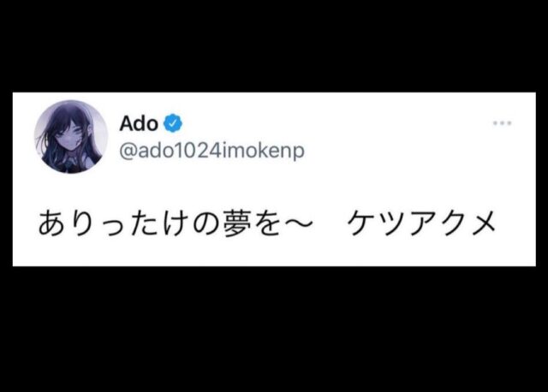The height and width of the screenshot is (392, 548).
Task: Click the hiragana を in the tweet
Action: point(268,223)
